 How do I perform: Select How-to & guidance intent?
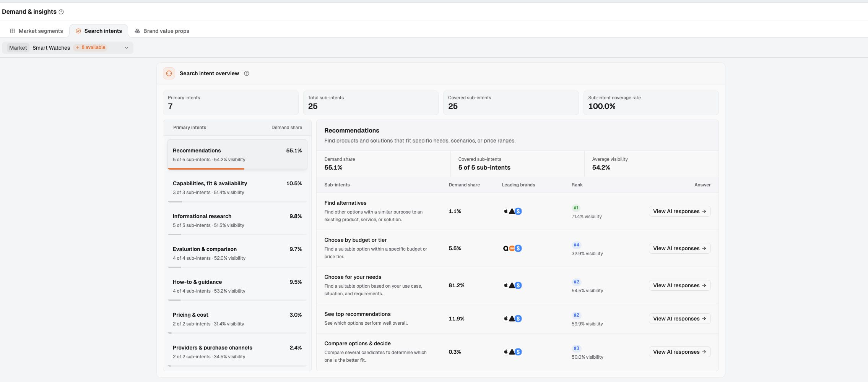pos(237,286)
